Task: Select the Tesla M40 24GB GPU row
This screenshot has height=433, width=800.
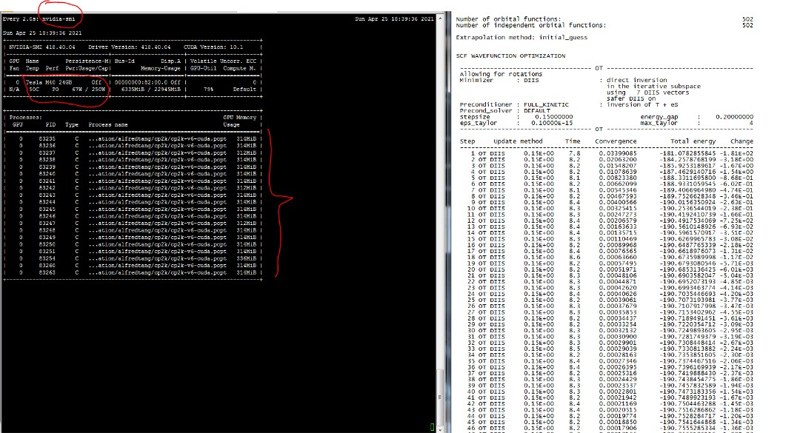Action: (133, 82)
